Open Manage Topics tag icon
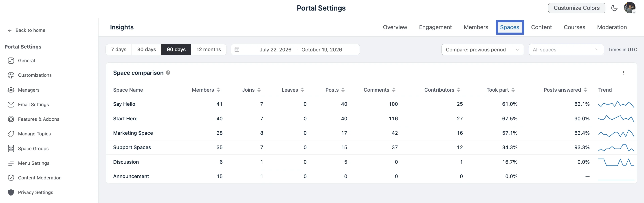 pos(11,134)
